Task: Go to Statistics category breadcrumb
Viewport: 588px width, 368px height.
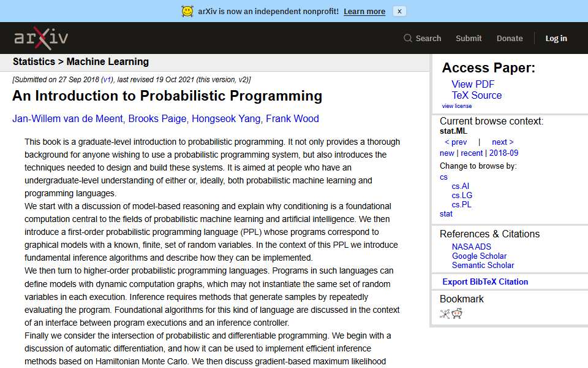Action: pyautogui.click(x=34, y=61)
